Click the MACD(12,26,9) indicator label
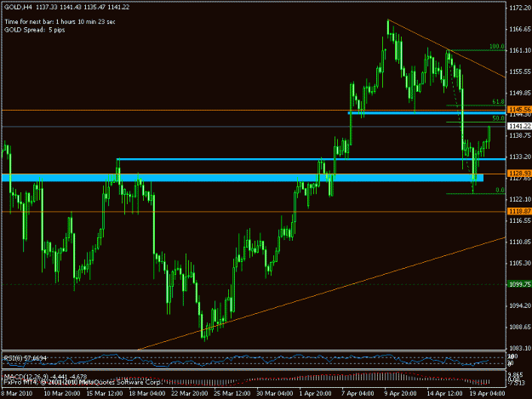Screen dimensions: 532x399 pyautogui.click(x=45, y=377)
